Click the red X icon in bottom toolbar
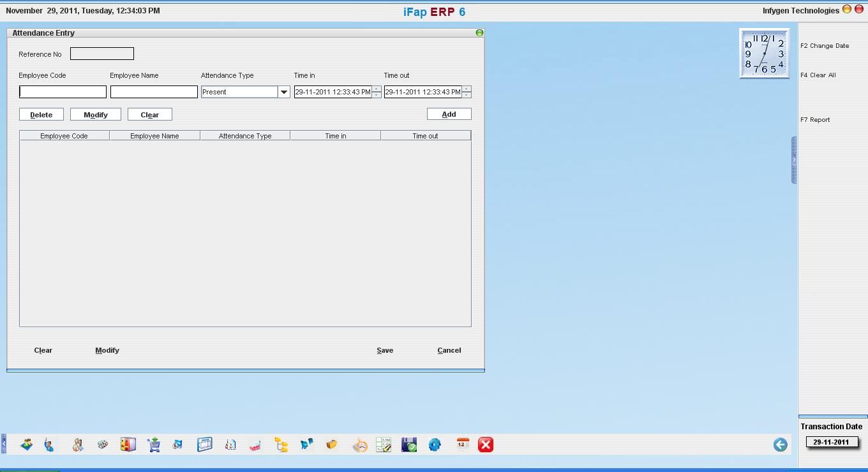The height and width of the screenshot is (472, 868). [x=486, y=445]
